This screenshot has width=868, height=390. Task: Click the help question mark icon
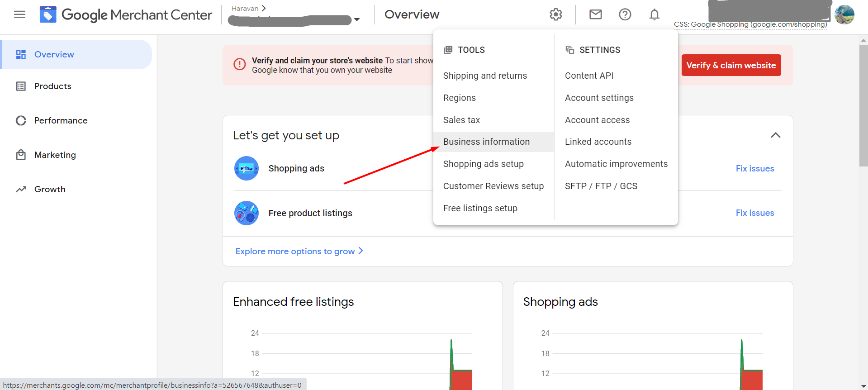[x=625, y=14]
